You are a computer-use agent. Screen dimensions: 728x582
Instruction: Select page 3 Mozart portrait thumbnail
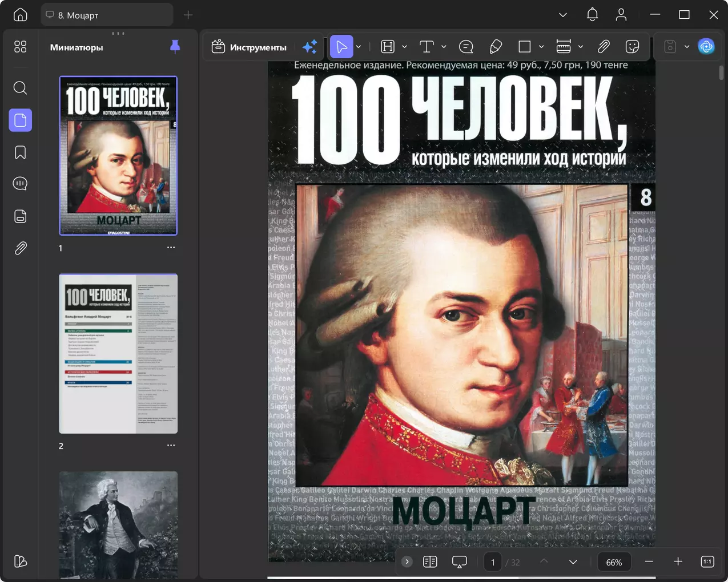(118, 525)
